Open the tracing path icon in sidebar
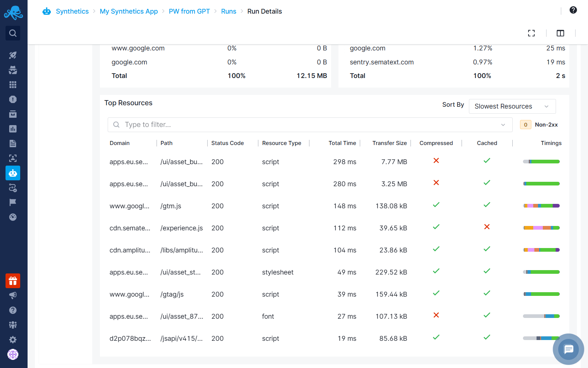588x368 pixels. click(13, 188)
